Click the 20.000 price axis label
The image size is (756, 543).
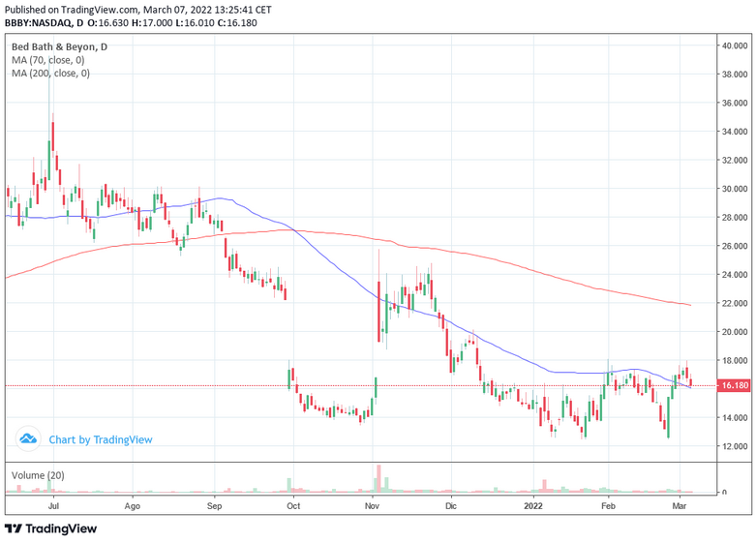click(735, 332)
